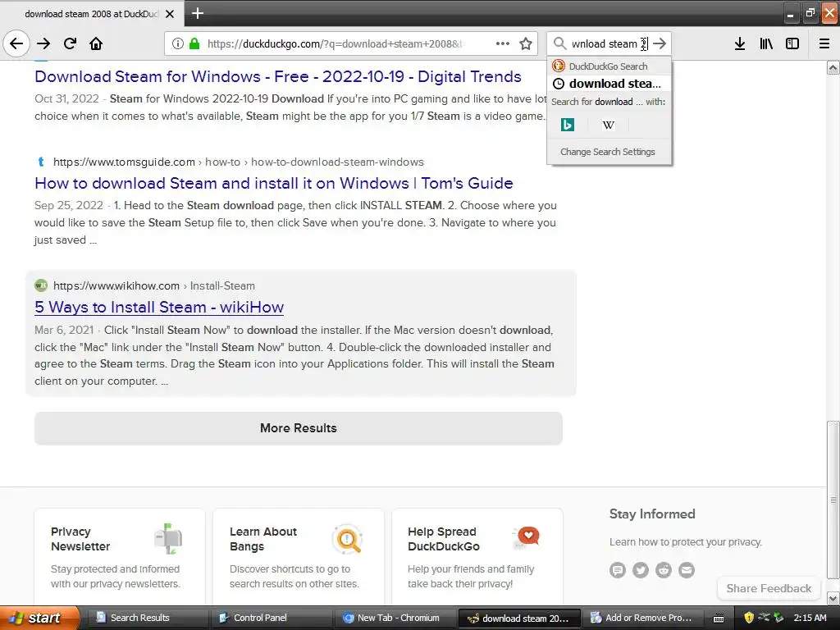Click the tomsguide.com result favicon
The width and height of the screenshot is (840, 630).
click(x=41, y=162)
